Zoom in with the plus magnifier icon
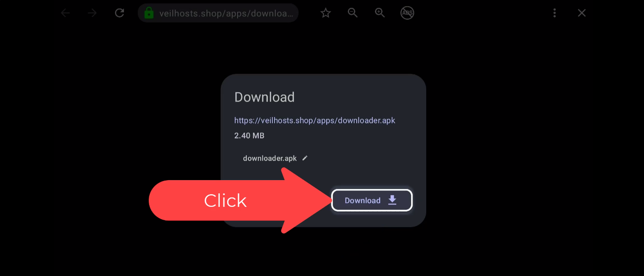The width and height of the screenshot is (644, 276). coord(380,13)
